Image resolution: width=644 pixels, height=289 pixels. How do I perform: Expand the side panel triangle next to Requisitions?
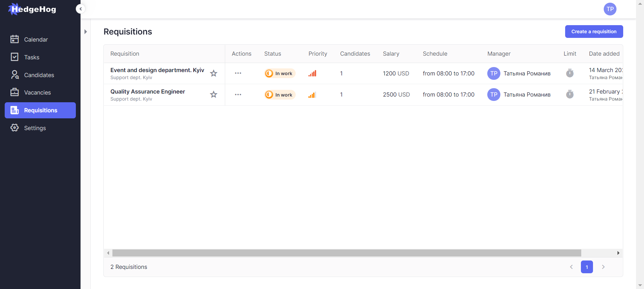[86, 32]
